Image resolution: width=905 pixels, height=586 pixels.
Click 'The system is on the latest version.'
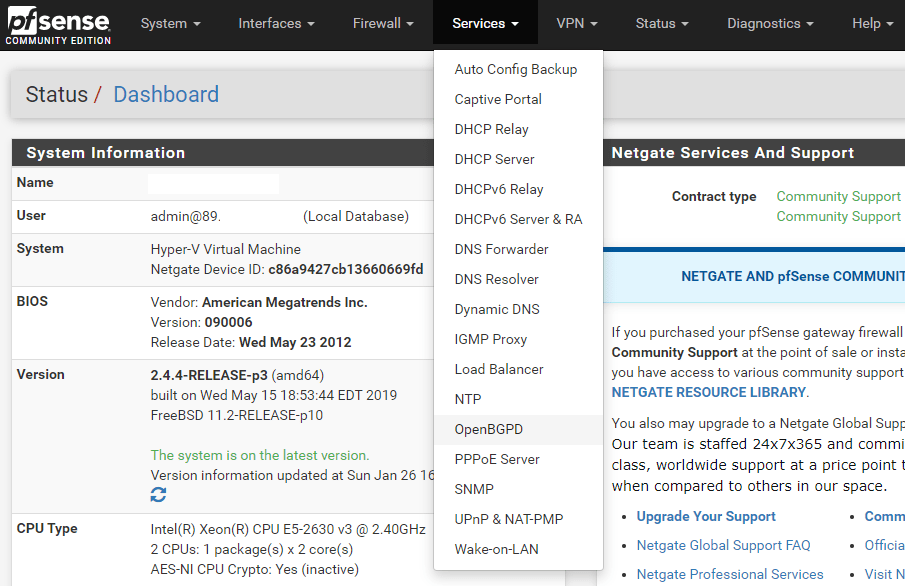coord(260,456)
